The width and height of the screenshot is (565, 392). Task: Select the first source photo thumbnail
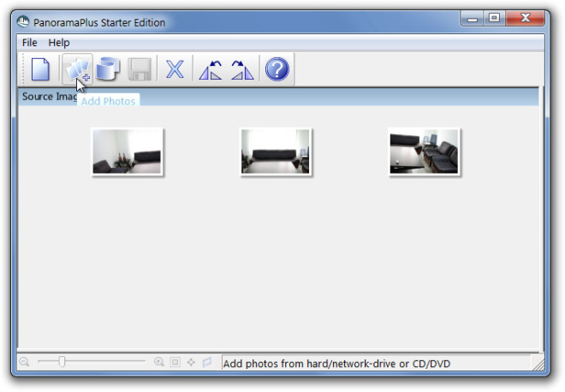128,151
